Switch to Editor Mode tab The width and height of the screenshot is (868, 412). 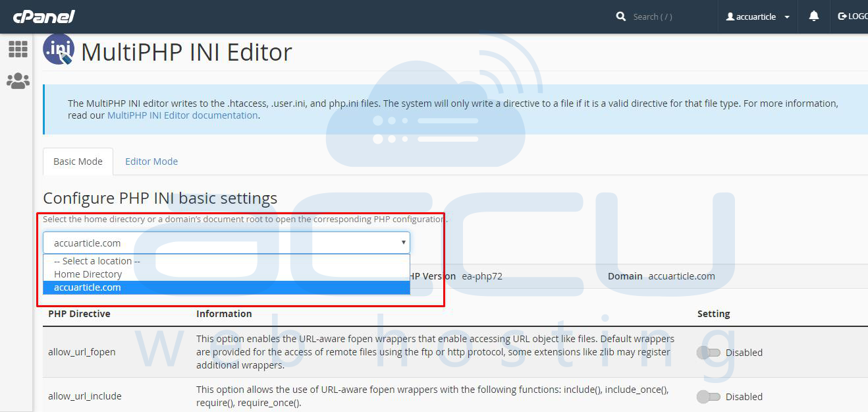point(151,162)
